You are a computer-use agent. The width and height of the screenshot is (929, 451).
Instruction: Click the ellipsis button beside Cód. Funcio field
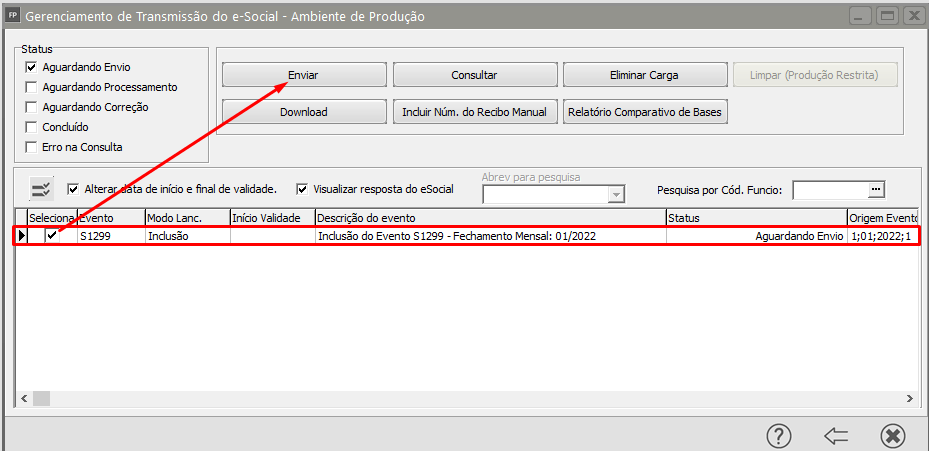[876, 189]
